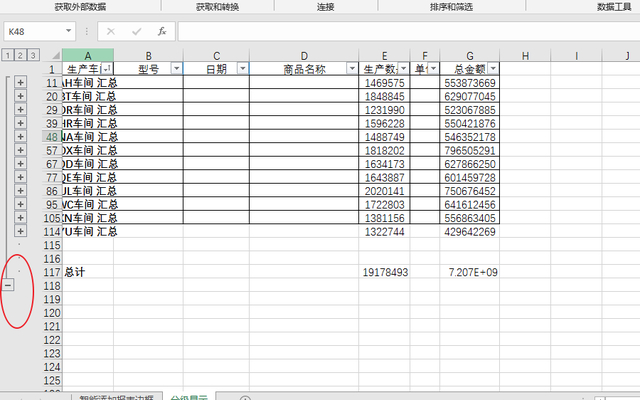Select cell with value 641612456
640x400 pixels.
click(470, 204)
